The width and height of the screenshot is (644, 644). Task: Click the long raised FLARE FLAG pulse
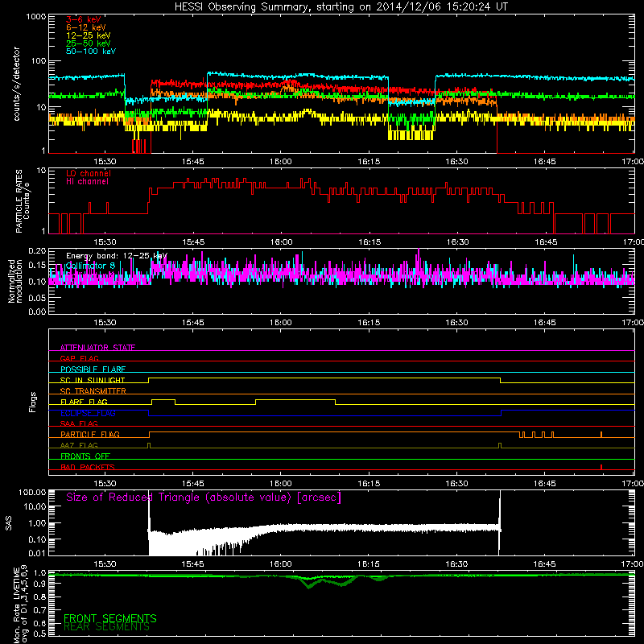(x=295, y=402)
